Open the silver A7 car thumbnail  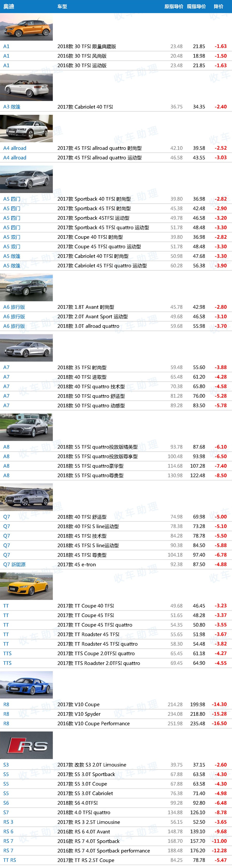(26, 348)
